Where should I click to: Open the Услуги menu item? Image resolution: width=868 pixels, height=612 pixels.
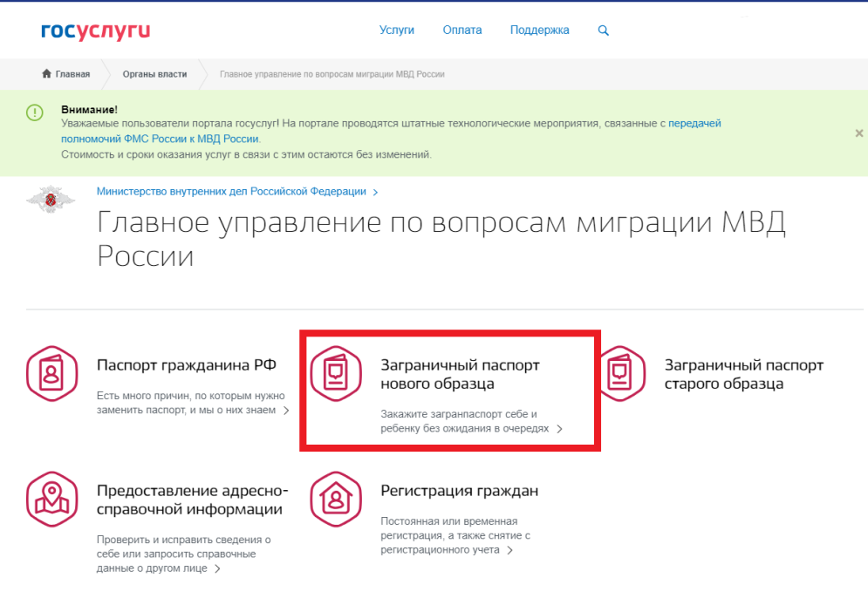coord(397,31)
